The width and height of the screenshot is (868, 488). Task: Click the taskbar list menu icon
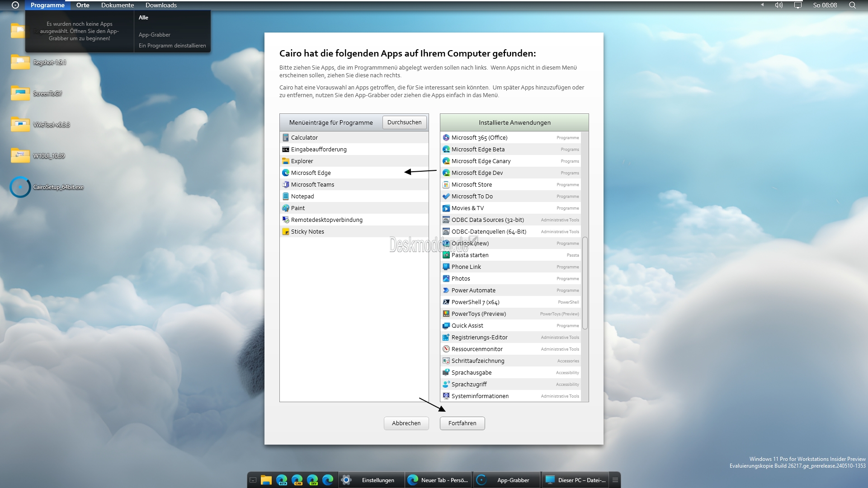[x=615, y=480]
